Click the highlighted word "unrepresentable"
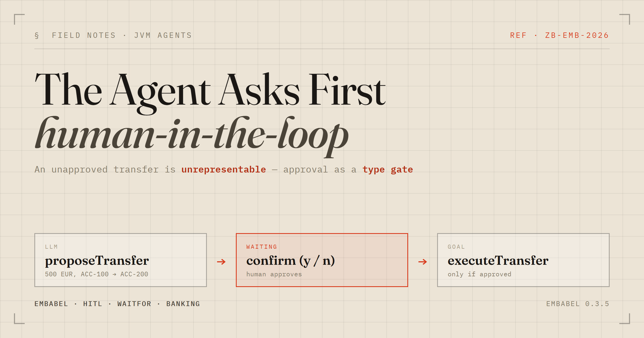Viewport: 644px width, 338px height. (x=224, y=170)
